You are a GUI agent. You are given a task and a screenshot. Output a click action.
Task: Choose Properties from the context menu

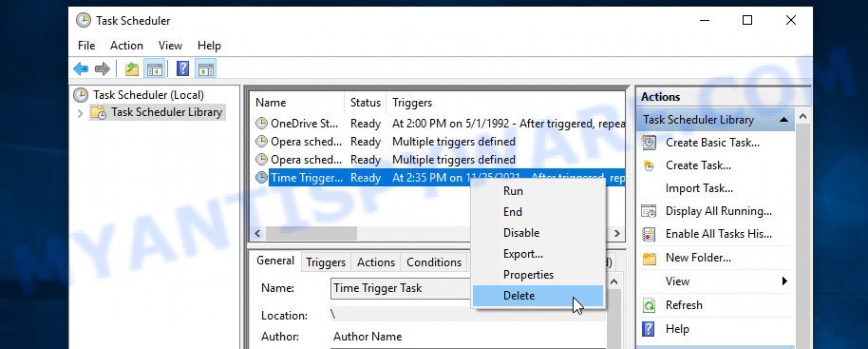[538, 275]
